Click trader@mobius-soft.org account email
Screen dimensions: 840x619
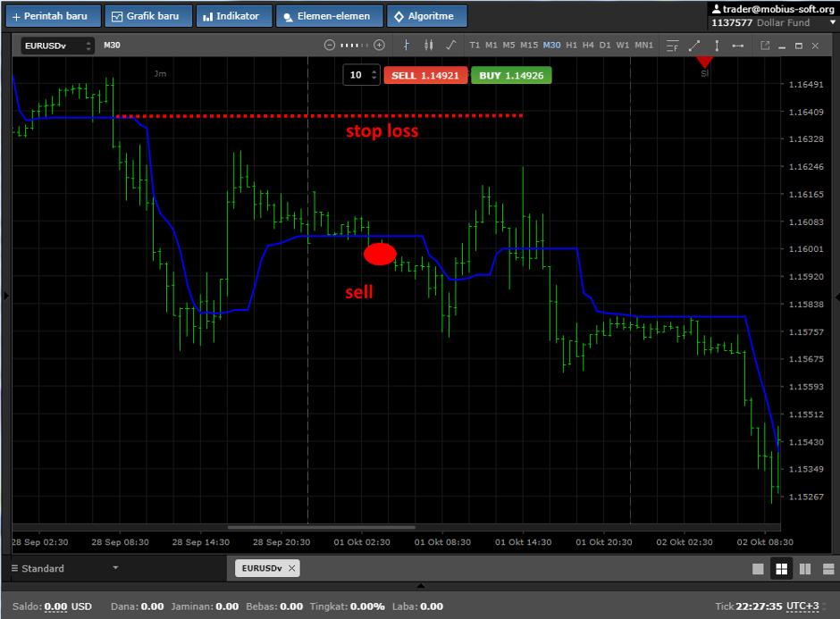click(778, 9)
